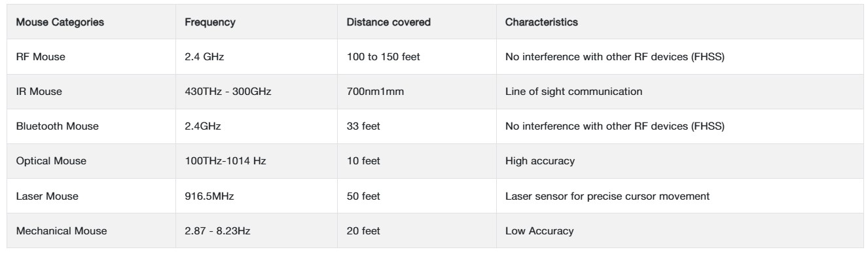
Task: Click the High accuracy characteristics cell
Action: click(x=679, y=161)
